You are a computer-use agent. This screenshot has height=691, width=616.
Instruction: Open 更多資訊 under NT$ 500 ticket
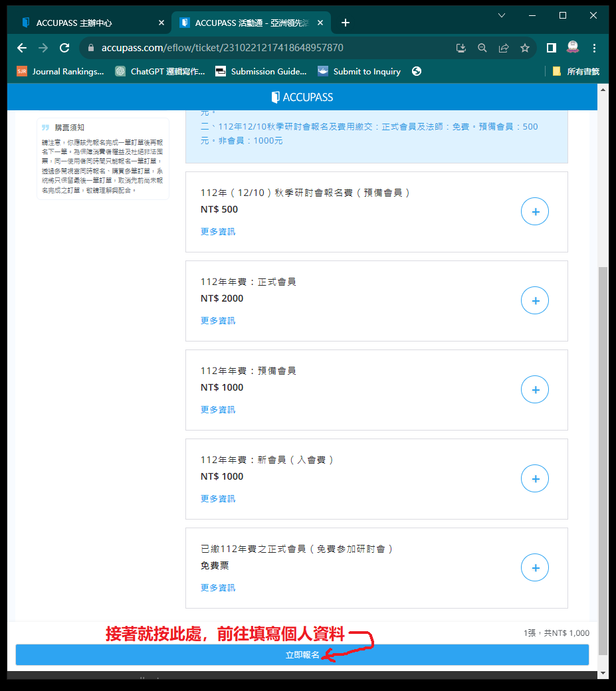218,232
